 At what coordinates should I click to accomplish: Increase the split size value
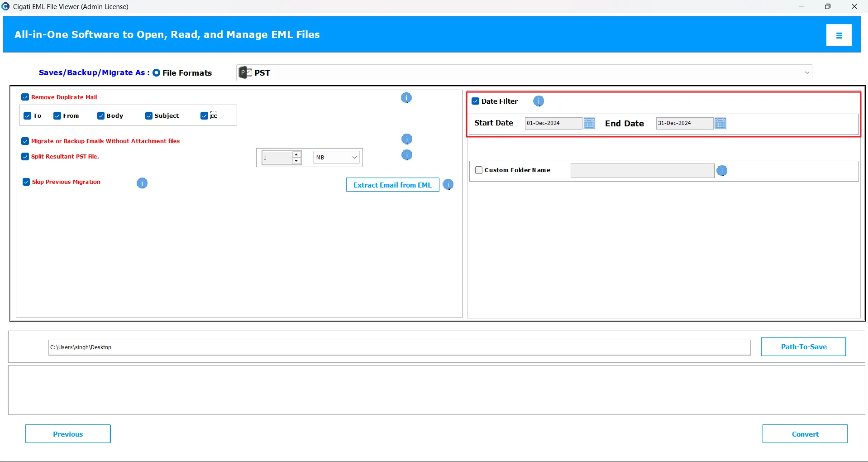pos(296,154)
